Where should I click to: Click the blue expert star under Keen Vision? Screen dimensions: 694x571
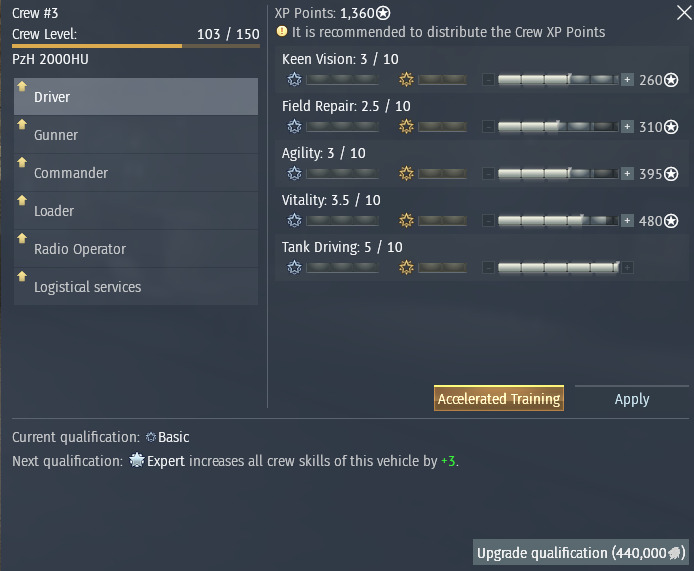pos(294,80)
